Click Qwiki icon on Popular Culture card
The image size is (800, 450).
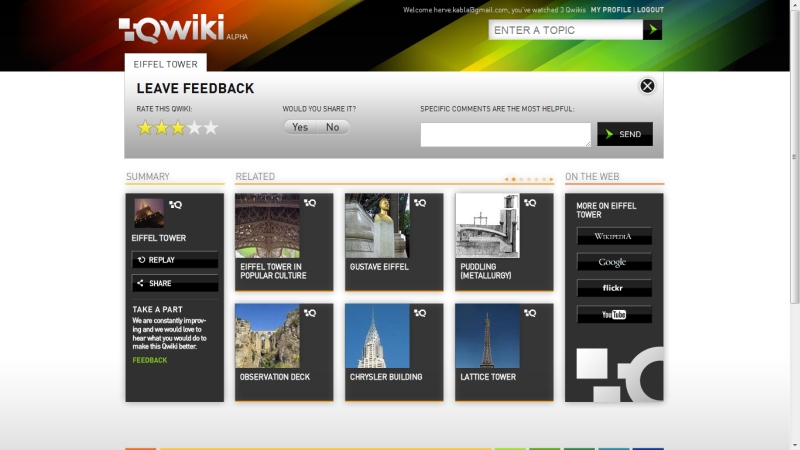(x=310, y=203)
